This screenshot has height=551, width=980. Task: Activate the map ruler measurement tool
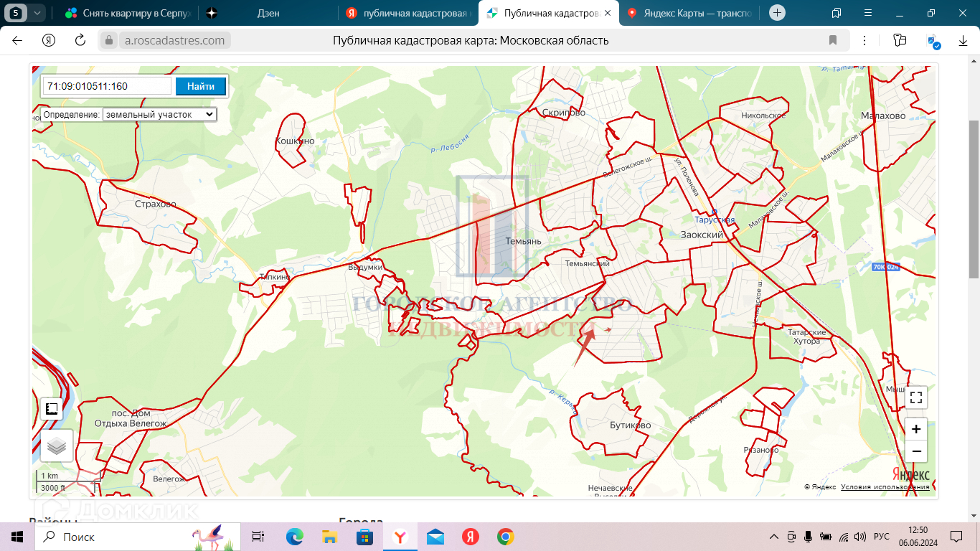pyautogui.click(x=52, y=409)
